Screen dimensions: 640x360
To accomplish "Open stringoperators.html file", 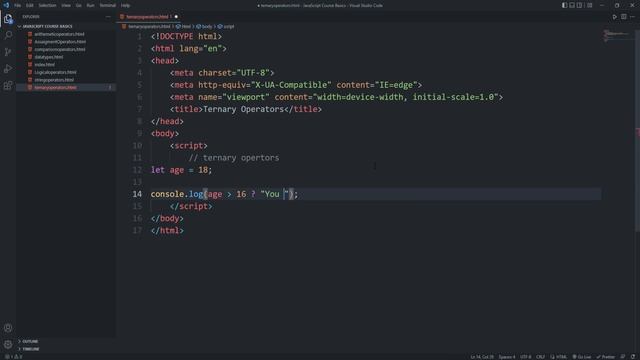I will (x=54, y=80).
